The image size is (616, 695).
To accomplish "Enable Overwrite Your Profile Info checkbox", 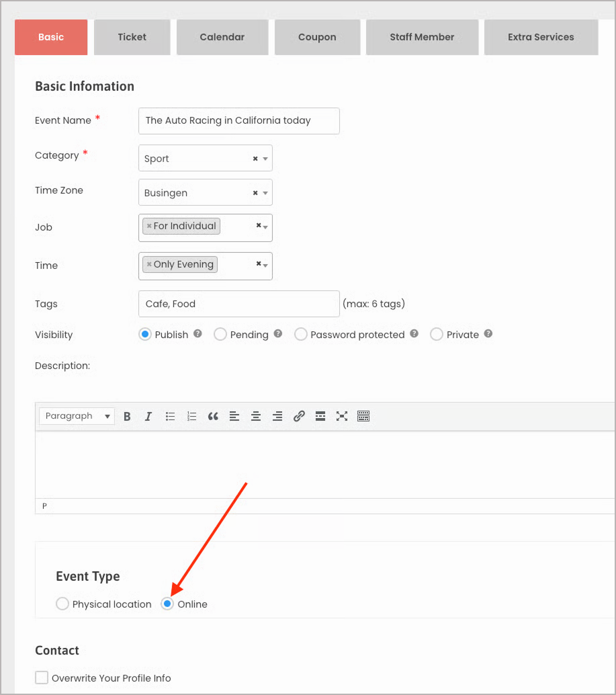I will coord(42,678).
